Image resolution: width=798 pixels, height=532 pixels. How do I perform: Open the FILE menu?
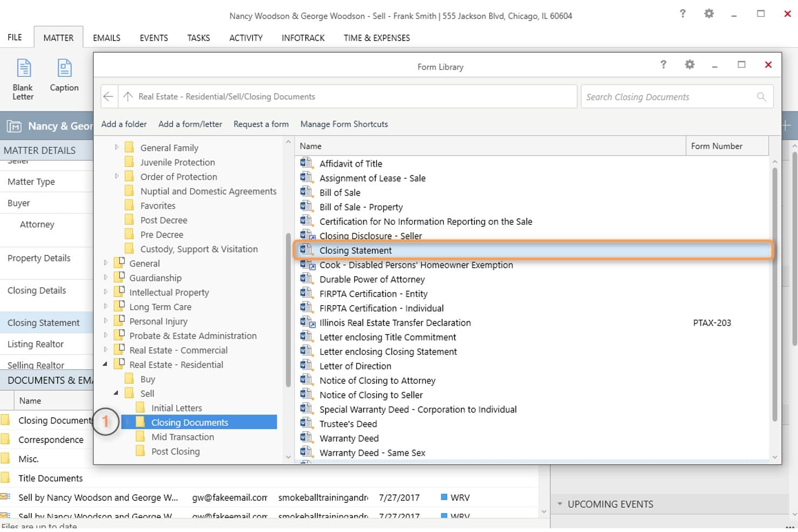pyautogui.click(x=15, y=37)
